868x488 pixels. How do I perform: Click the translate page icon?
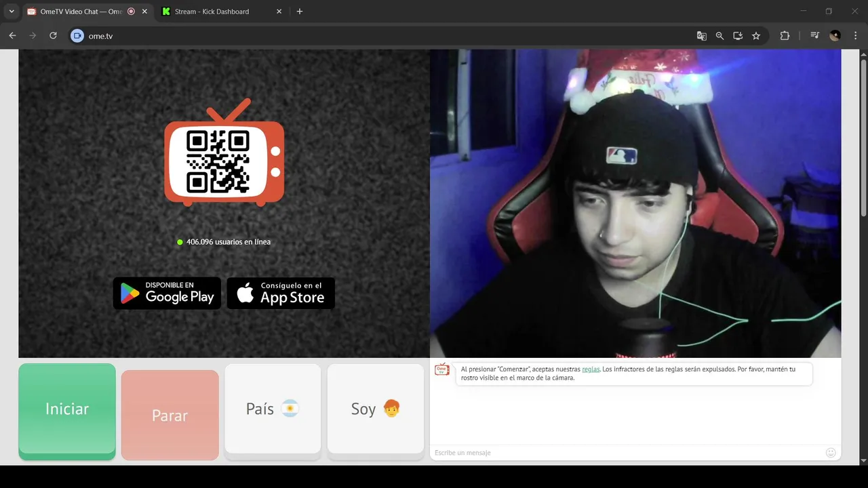702,36
